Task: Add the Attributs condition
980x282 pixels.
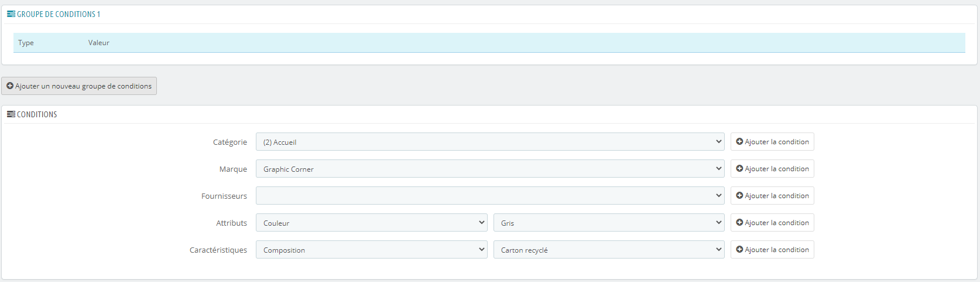Action: (x=772, y=223)
